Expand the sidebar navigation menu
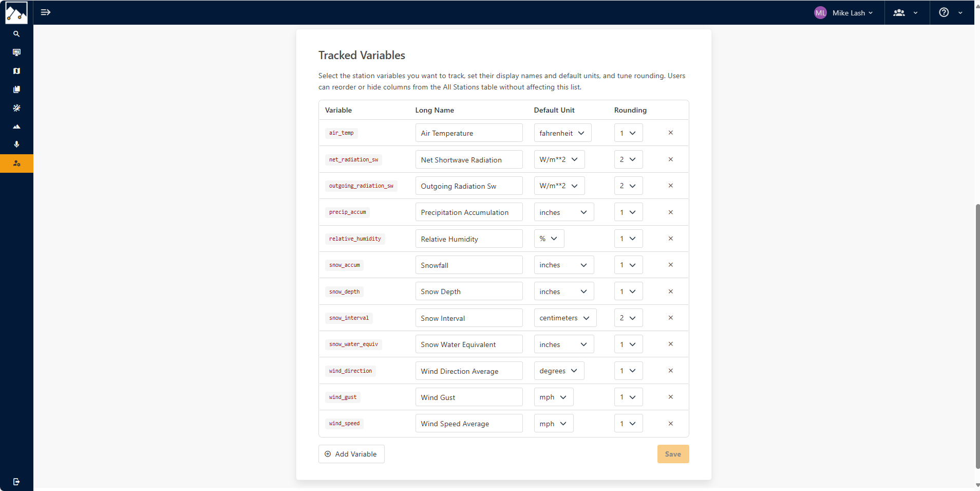The image size is (980, 491). coord(46,12)
